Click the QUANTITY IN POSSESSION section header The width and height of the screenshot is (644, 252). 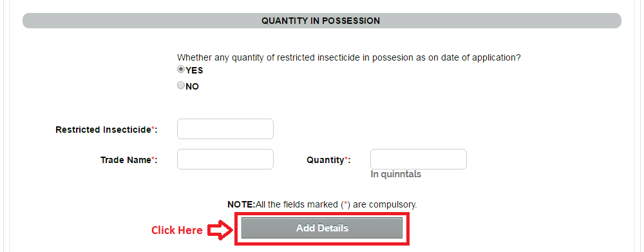click(x=321, y=21)
